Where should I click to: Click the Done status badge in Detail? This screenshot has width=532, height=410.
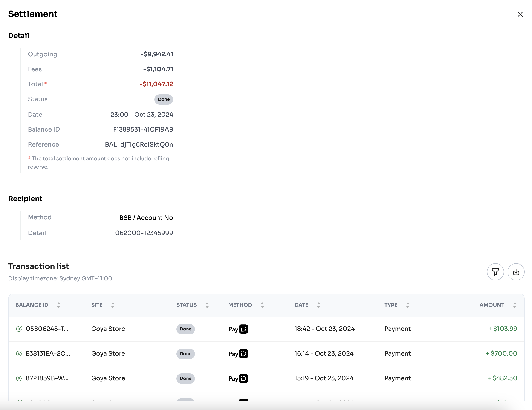pos(164,99)
